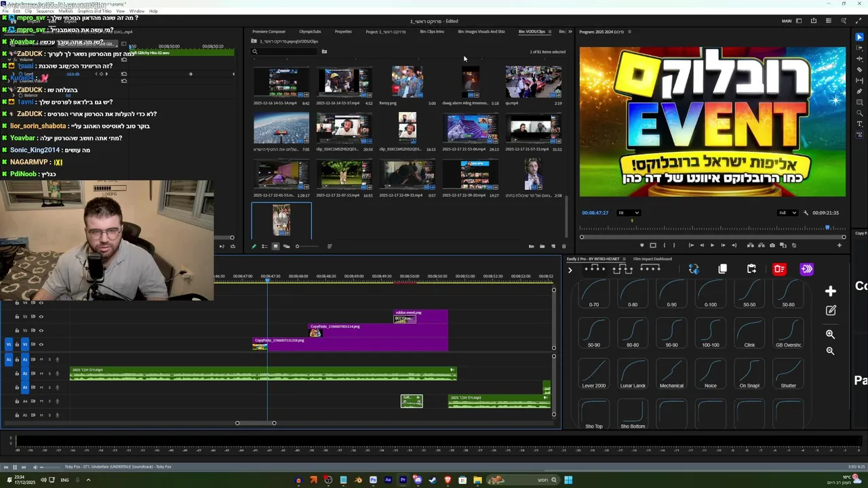Switch to Film Impact Dashboard tab
The image size is (868, 488).
tap(652, 259)
